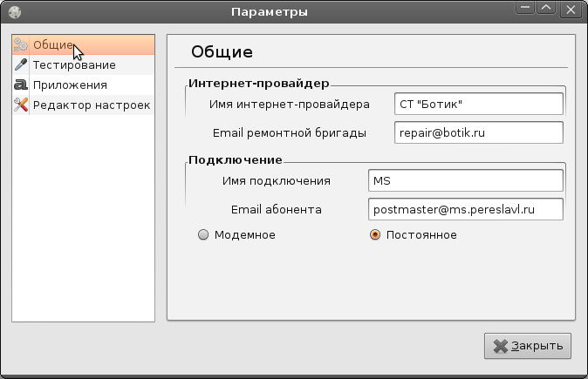This screenshot has height=379, width=588.
Task: Focus the Email абонента text field
Action: (x=465, y=209)
